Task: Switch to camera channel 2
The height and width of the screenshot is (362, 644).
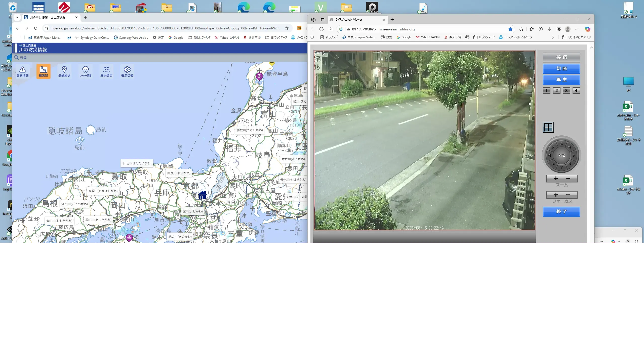Action: 556,90
